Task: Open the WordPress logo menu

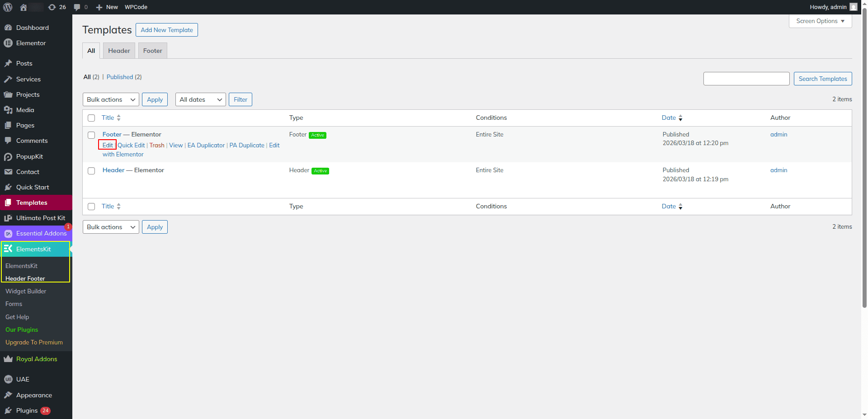Action: 8,7
